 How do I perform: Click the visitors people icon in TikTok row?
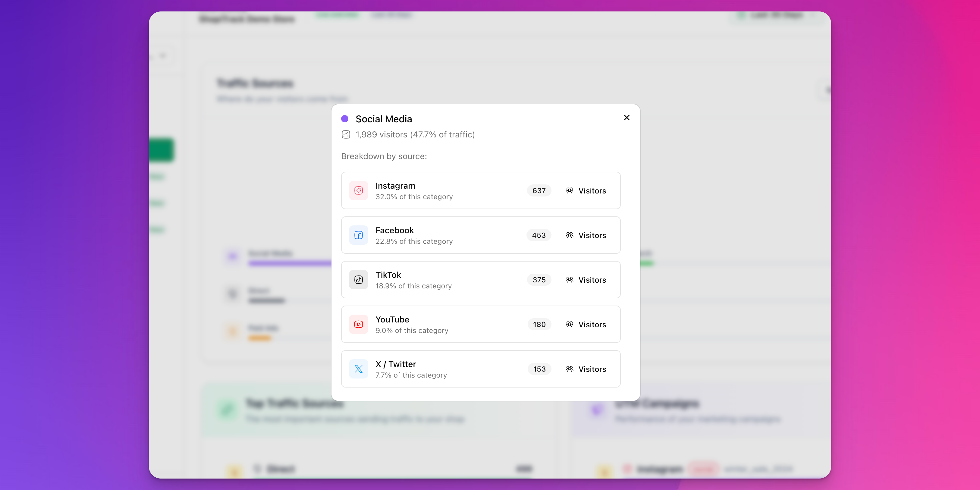[569, 280]
